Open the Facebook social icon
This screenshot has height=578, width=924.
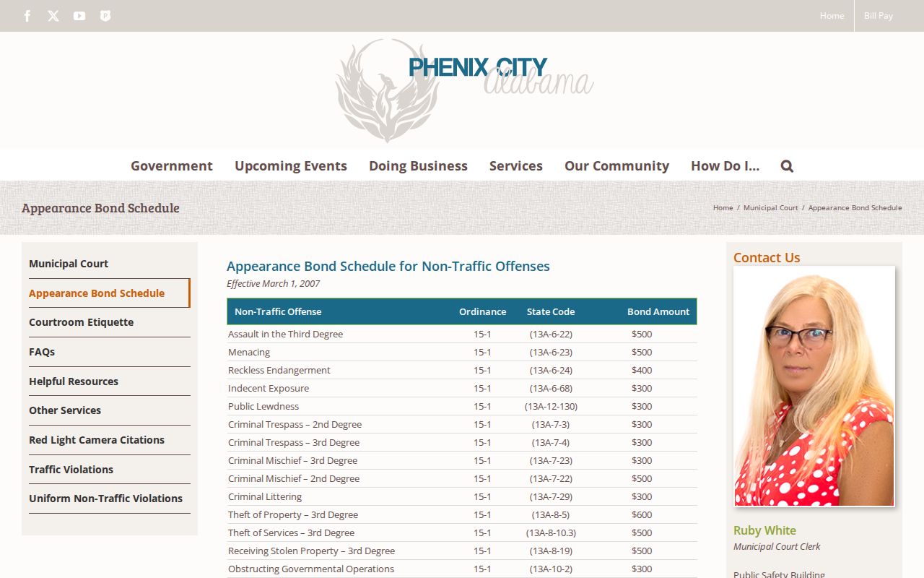(27, 16)
